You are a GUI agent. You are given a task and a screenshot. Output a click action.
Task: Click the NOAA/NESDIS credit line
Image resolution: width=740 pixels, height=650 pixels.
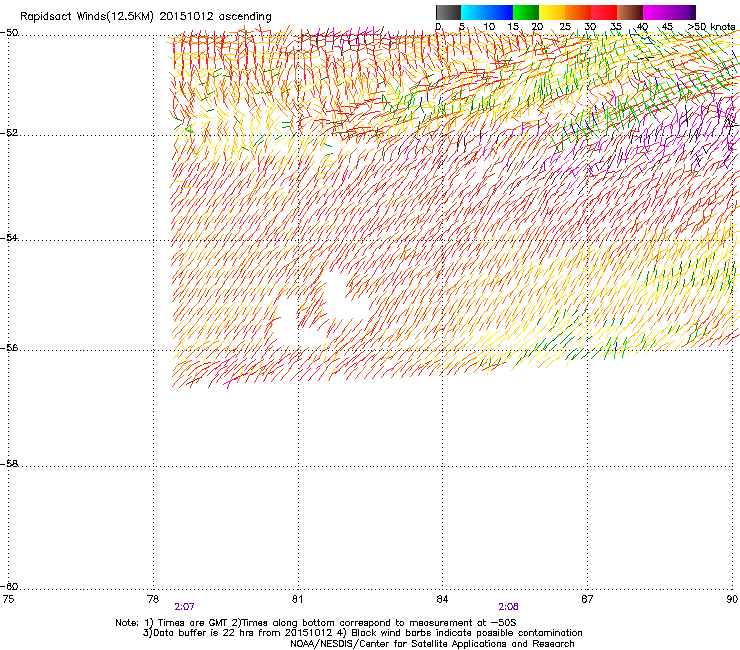point(432,644)
